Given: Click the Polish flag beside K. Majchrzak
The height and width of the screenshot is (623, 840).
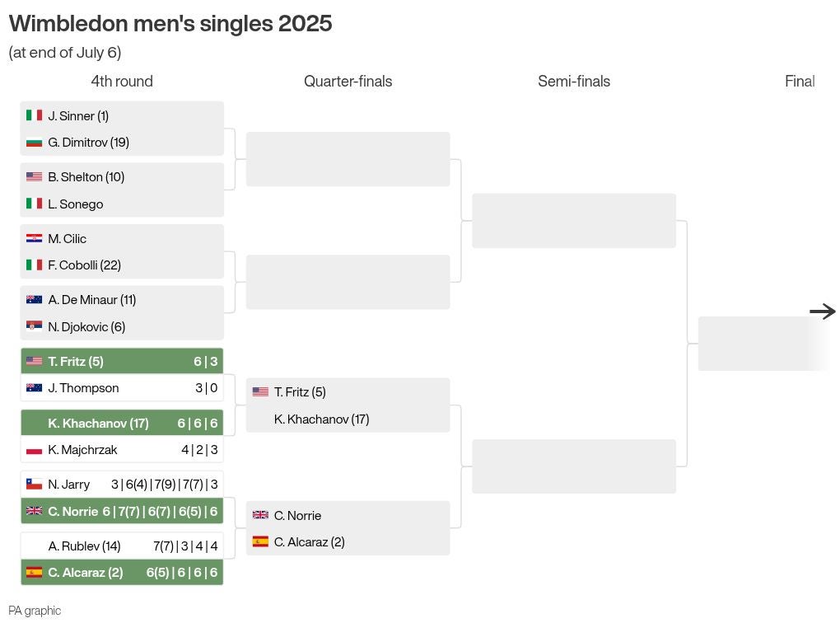Looking at the screenshot, I should tap(35, 449).
